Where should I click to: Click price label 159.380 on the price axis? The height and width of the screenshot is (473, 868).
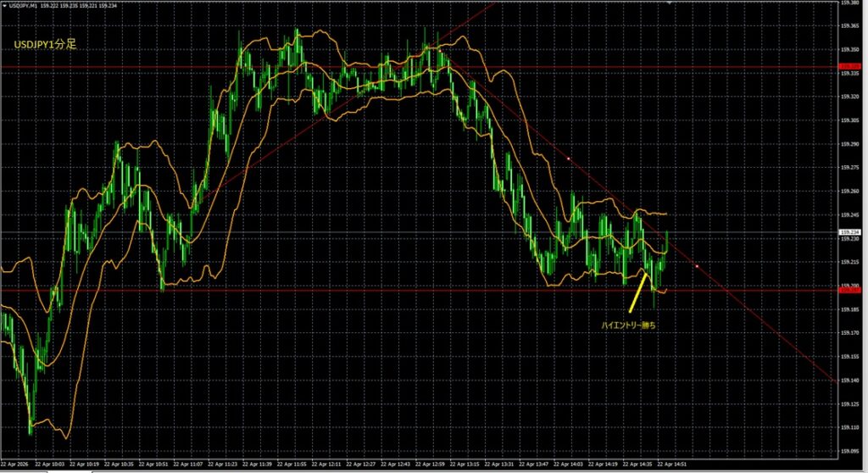point(849,3)
